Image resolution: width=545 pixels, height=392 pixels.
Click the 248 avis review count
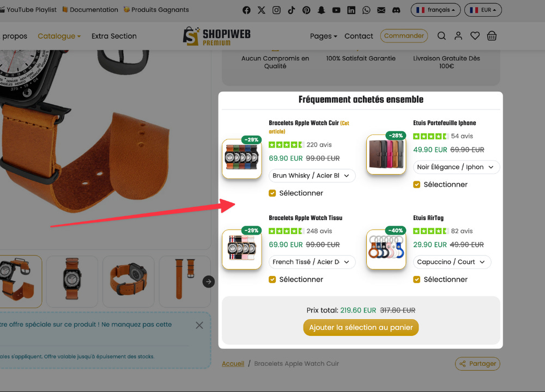pos(319,231)
